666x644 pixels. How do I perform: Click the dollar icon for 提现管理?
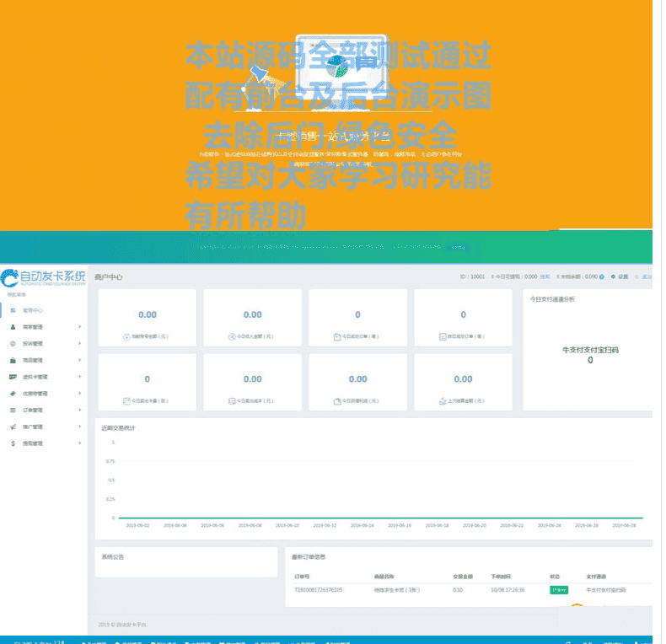click(x=13, y=443)
